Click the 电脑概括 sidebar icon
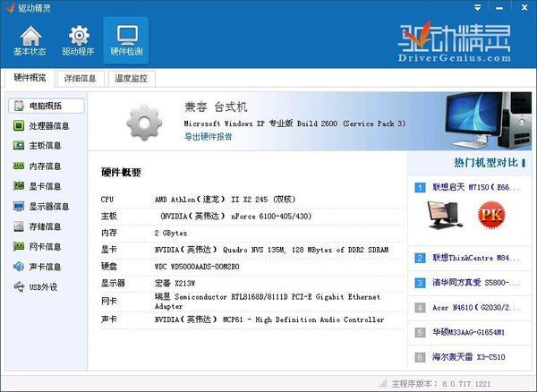This screenshot has height=392, width=537. coord(19,106)
